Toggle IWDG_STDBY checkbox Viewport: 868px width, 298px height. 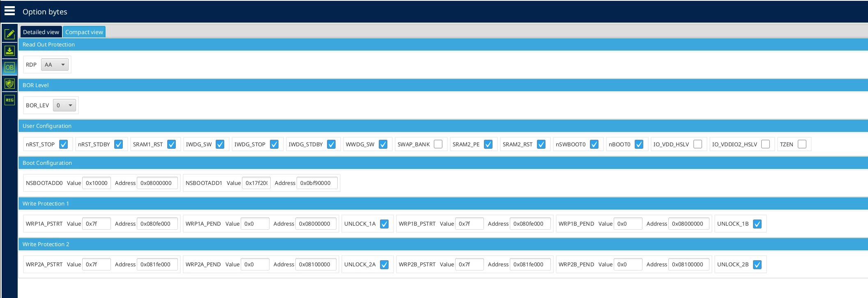[332, 144]
